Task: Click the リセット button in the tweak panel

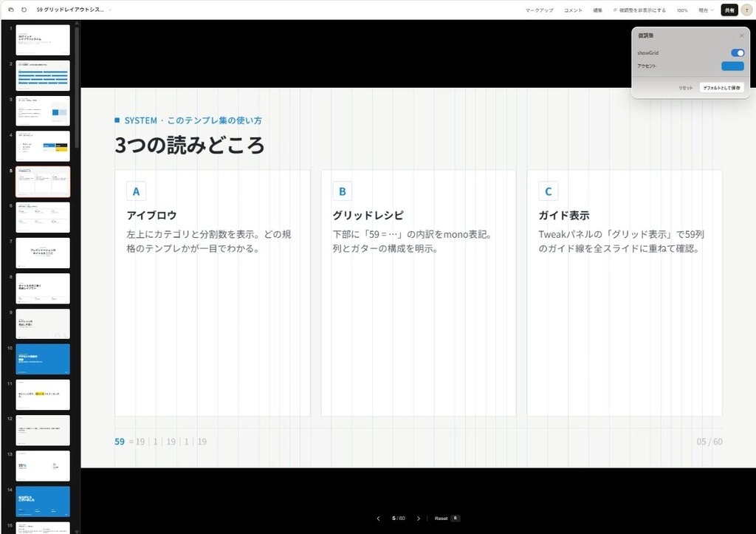Action: pos(686,88)
